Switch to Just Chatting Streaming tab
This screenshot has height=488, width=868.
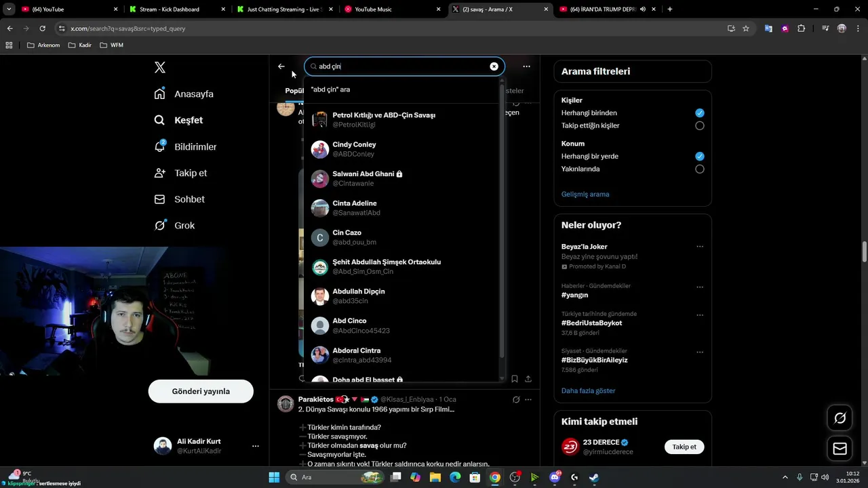point(283,9)
